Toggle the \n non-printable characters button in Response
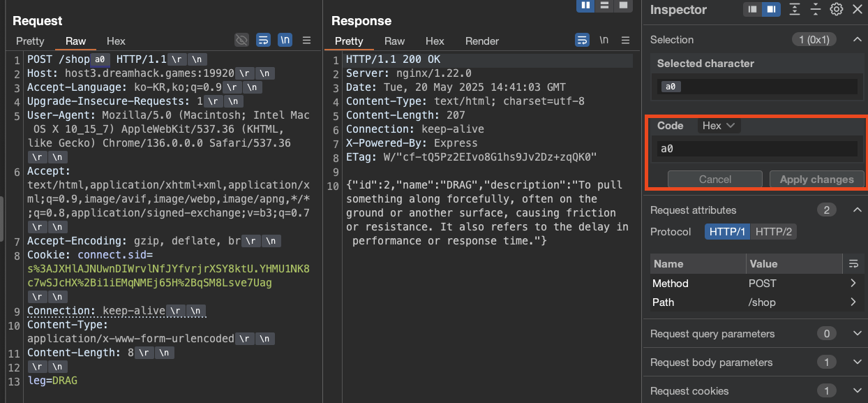This screenshot has height=403, width=868. 604,41
